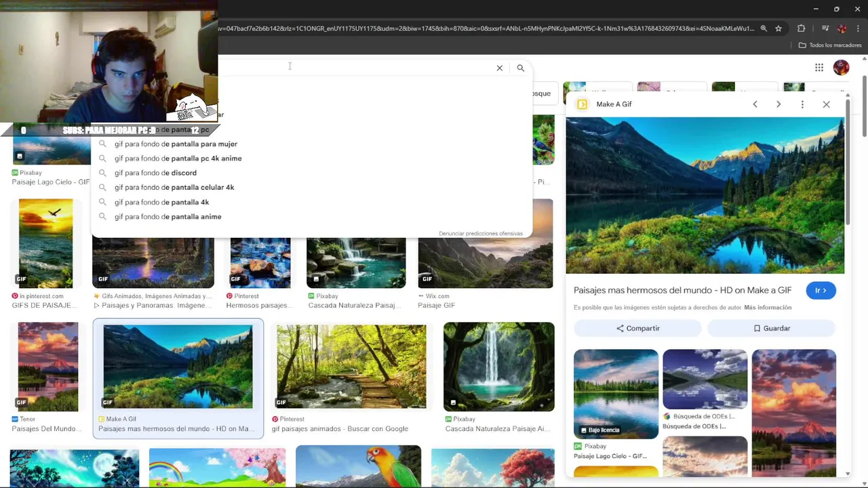Open the sunset bird GIF from in.pinterest.com
The image size is (868, 488).
click(x=45, y=243)
